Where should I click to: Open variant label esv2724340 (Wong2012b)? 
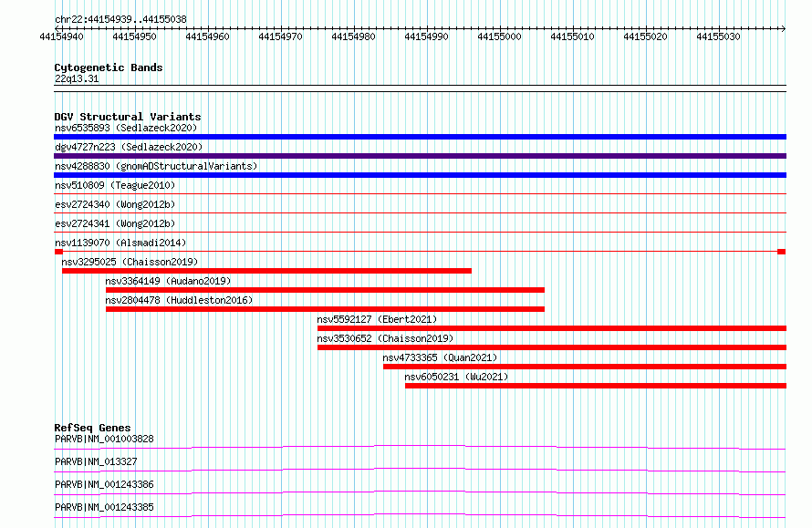point(115,204)
